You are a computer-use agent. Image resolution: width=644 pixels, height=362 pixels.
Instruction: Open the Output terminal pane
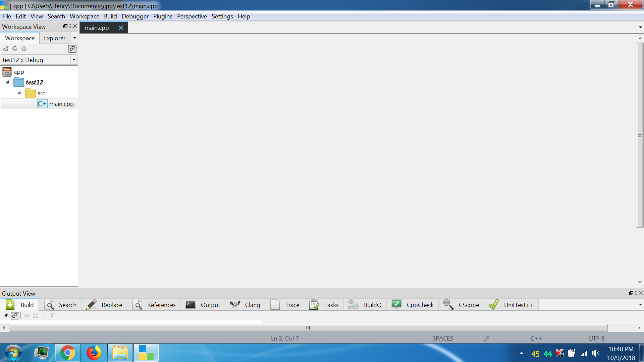pos(203,305)
